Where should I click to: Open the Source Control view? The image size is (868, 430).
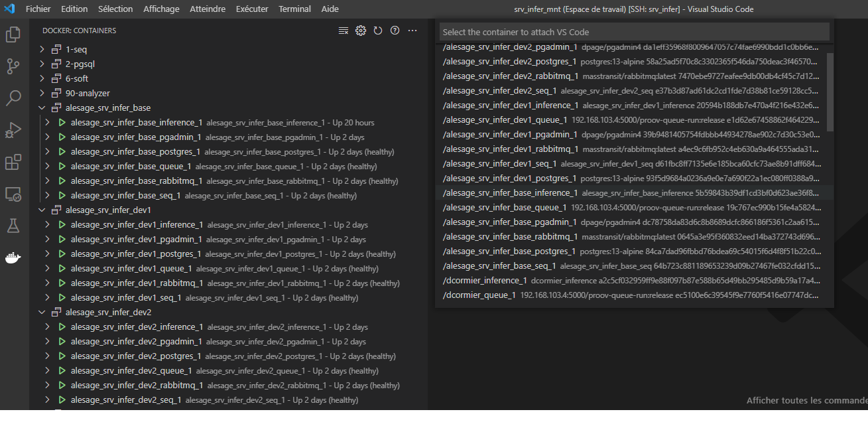pyautogui.click(x=13, y=65)
